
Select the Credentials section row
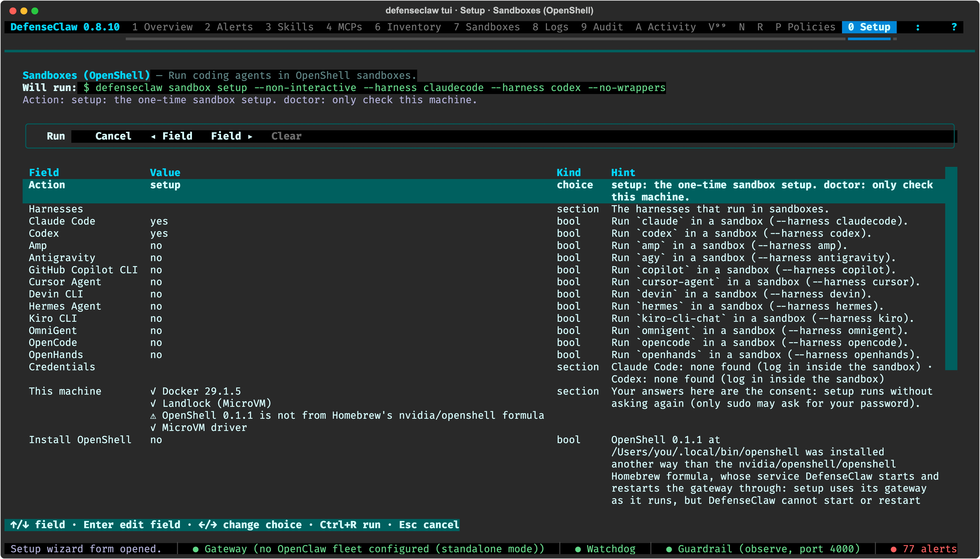click(x=484, y=373)
